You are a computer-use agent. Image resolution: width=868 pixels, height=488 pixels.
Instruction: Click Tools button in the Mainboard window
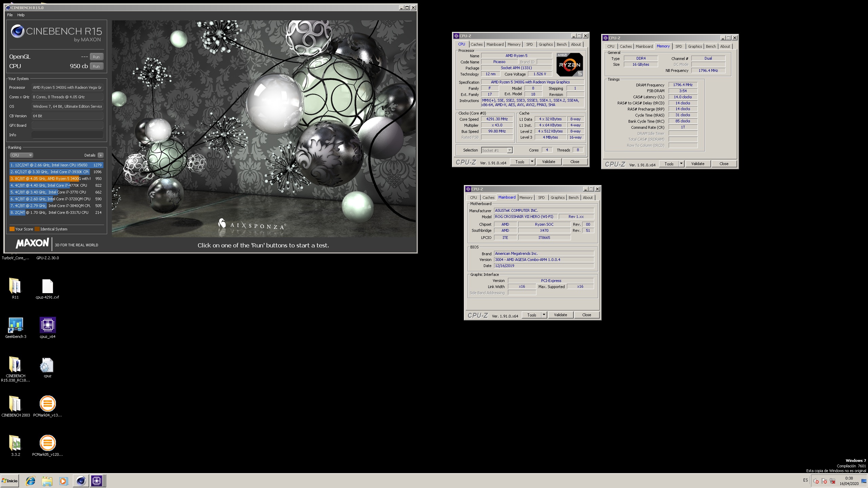pos(532,315)
